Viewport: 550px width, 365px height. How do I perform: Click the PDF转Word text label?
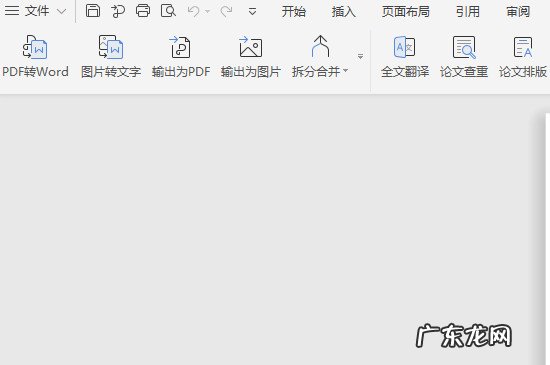(35, 72)
